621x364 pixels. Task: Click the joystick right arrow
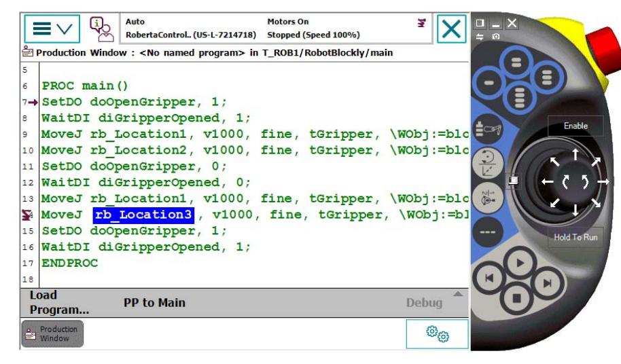(603, 182)
